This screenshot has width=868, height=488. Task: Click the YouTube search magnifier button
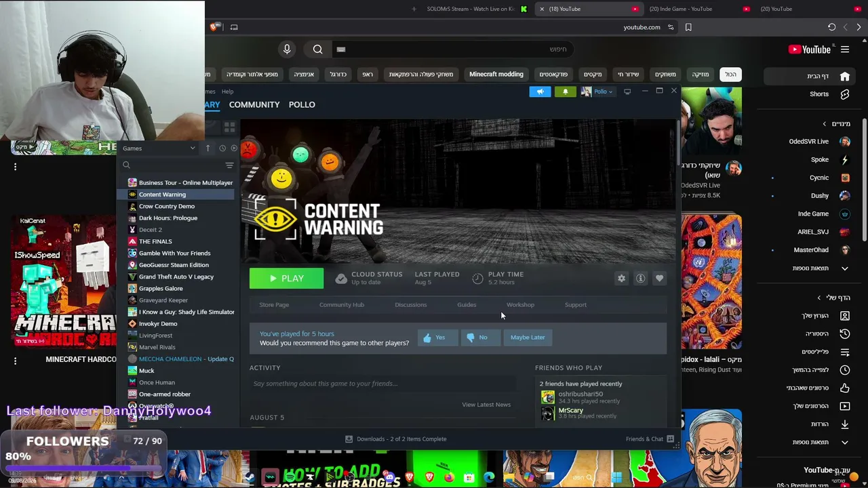click(x=317, y=49)
